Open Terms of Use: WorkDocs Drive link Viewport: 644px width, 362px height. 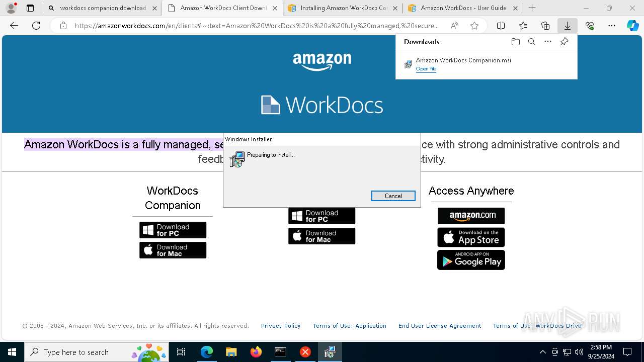[537, 326]
